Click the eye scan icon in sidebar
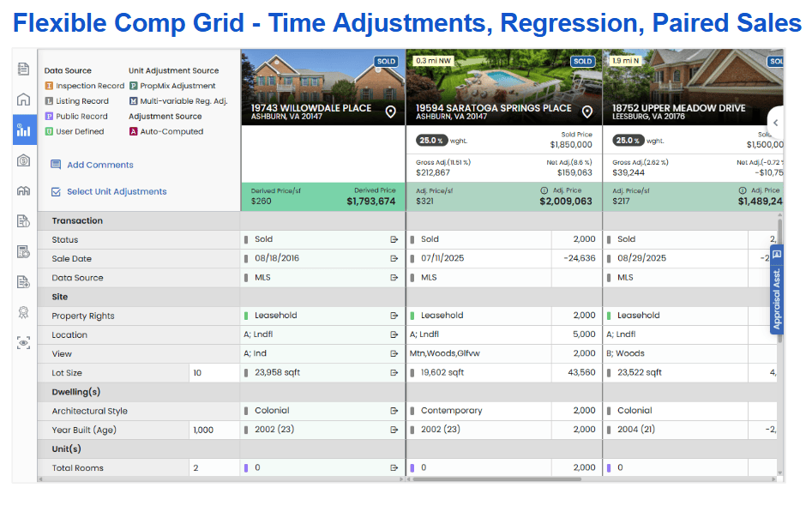The height and width of the screenshot is (506, 812). 24,342
